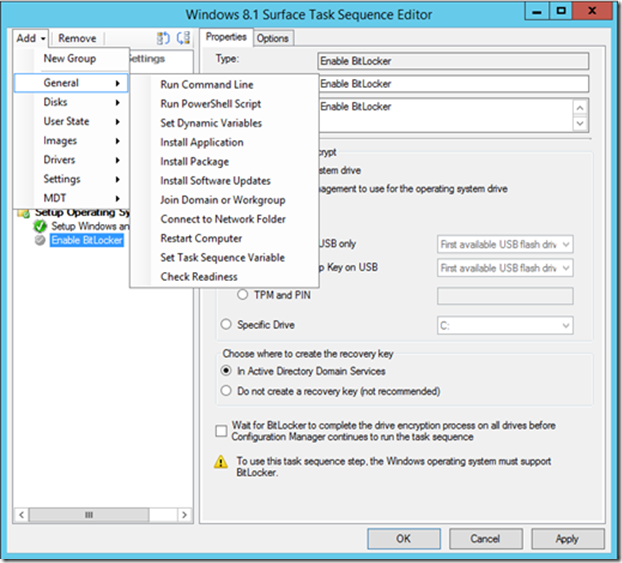Viewport: 622px width, 563px height.
Task: Choose In Active Directory Domain Services option
Action: (226, 371)
